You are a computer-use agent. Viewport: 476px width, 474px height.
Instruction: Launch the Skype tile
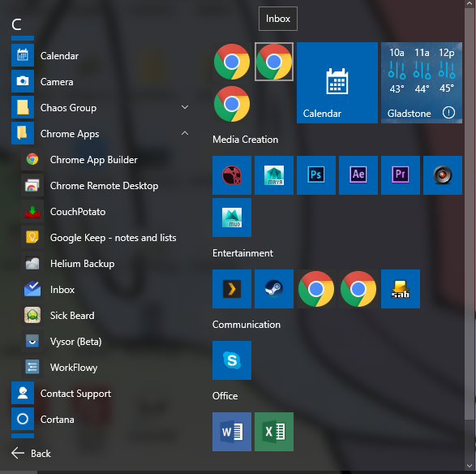point(232,360)
